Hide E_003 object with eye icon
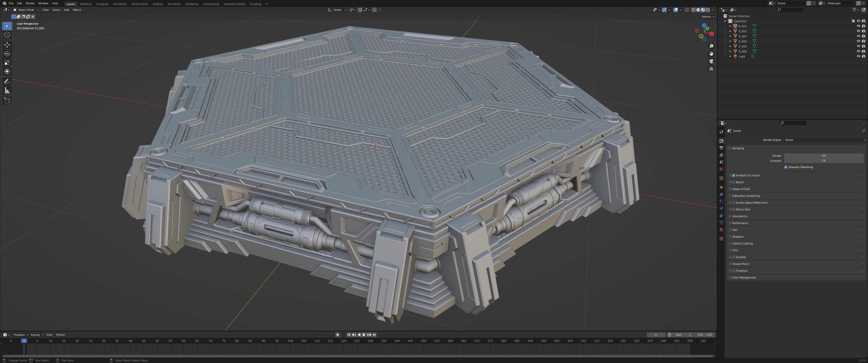 858,36
